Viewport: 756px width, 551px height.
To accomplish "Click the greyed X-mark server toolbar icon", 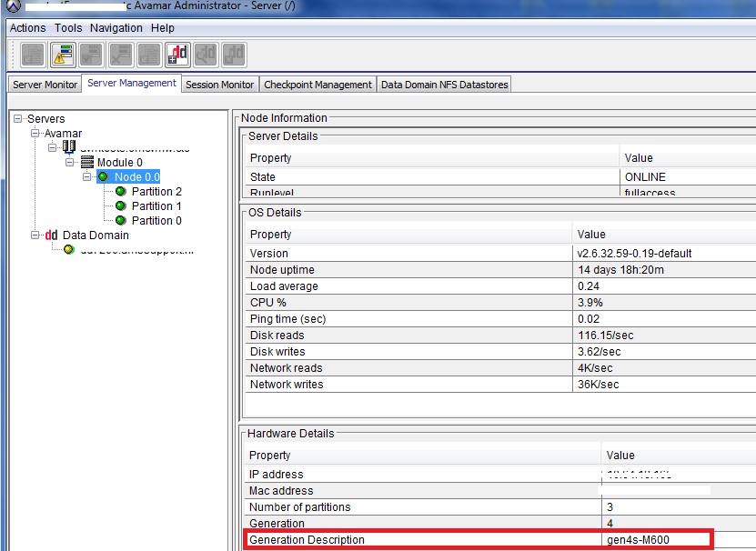I will (x=120, y=55).
